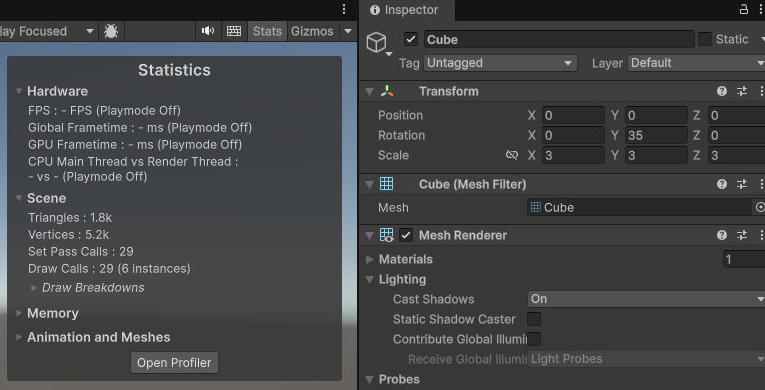
Task: Mute audio with the speaker icon
Action: [x=208, y=31]
